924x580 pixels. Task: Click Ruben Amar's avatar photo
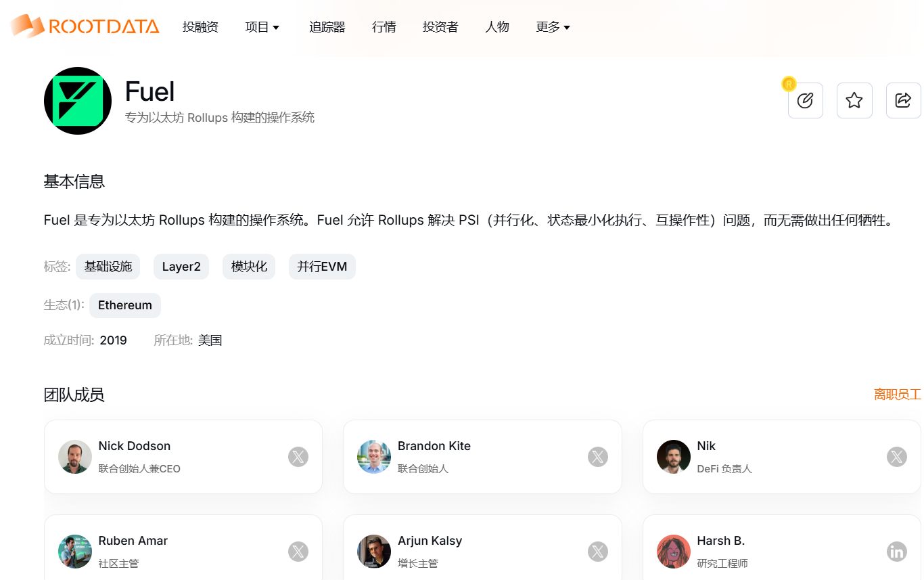tap(75, 552)
